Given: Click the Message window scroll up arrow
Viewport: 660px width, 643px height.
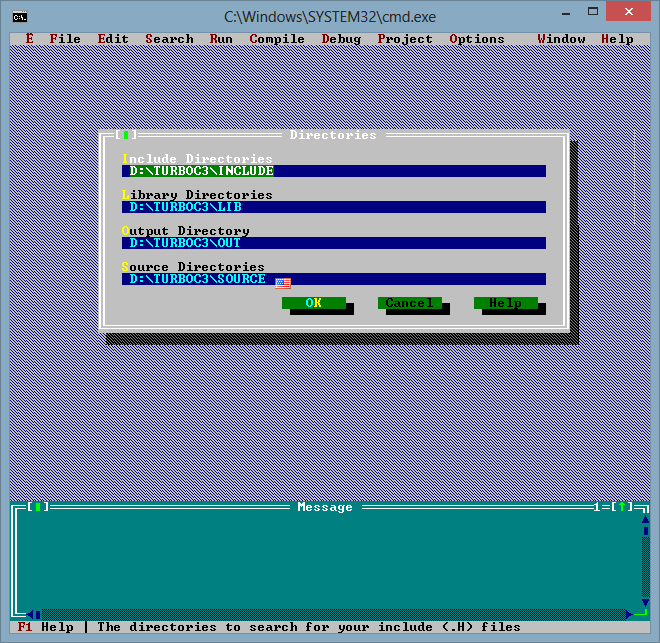Looking at the screenshot, I should point(646,519).
